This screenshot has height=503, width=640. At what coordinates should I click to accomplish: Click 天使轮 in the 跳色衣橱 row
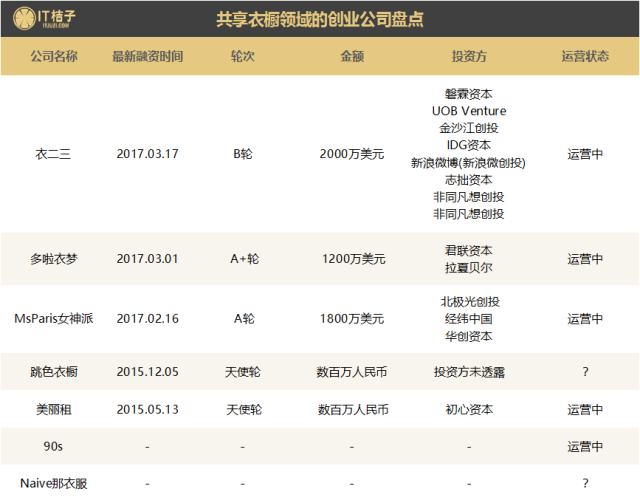(x=243, y=372)
